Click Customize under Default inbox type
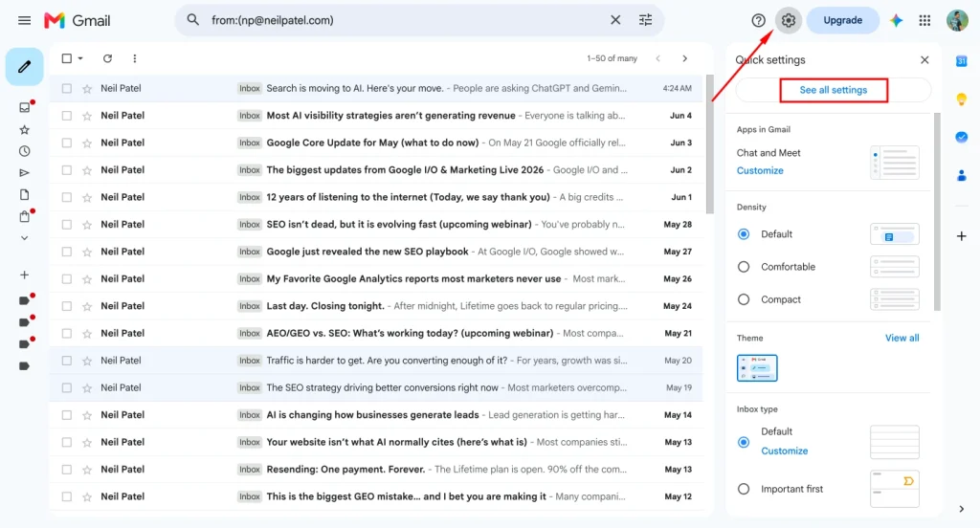Screen dimensions: 980x528 pos(784,451)
